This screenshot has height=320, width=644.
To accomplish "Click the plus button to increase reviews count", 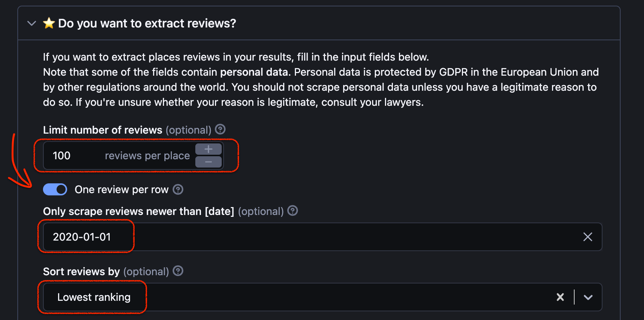I will pyautogui.click(x=208, y=149).
